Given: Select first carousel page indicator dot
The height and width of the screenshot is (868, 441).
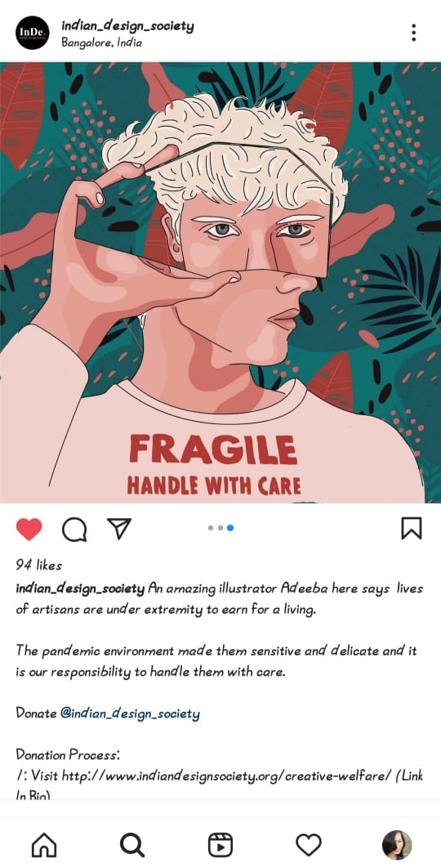Looking at the screenshot, I should (210, 528).
